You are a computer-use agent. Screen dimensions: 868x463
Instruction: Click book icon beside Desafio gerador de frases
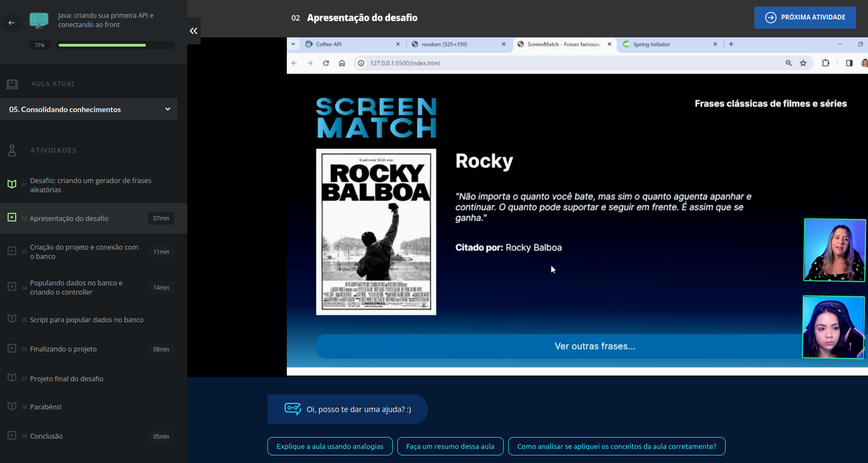click(x=12, y=184)
